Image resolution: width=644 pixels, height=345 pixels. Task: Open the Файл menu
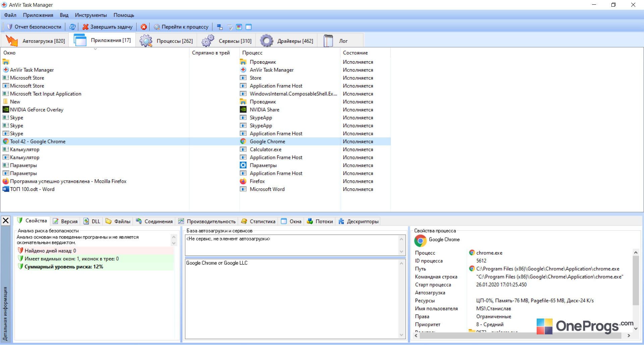(10, 15)
